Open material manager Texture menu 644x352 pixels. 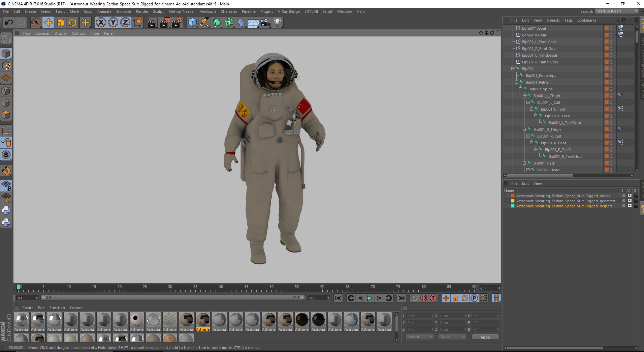click(x=76, y=308)
